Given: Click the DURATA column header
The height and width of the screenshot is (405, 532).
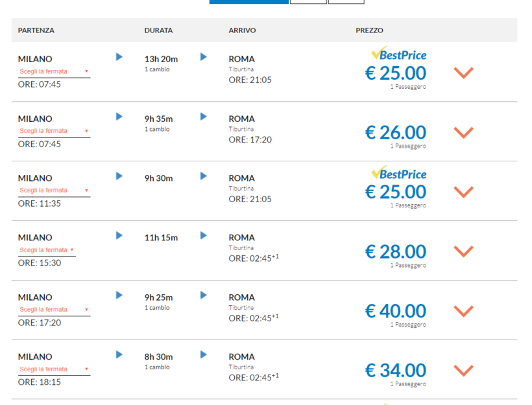Looking at the screenshot, I should pyautogui.click(x=158, y=30).
